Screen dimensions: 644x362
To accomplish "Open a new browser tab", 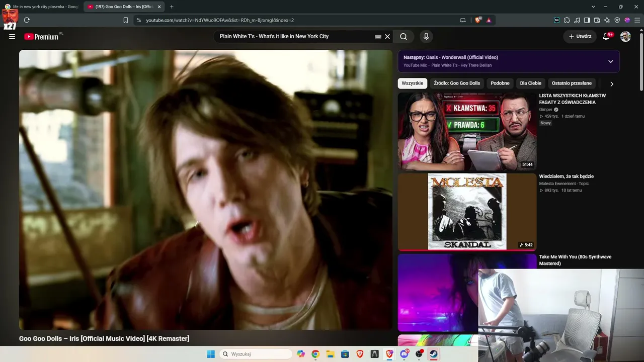I will pyautogui.click(x=172, y=7).
